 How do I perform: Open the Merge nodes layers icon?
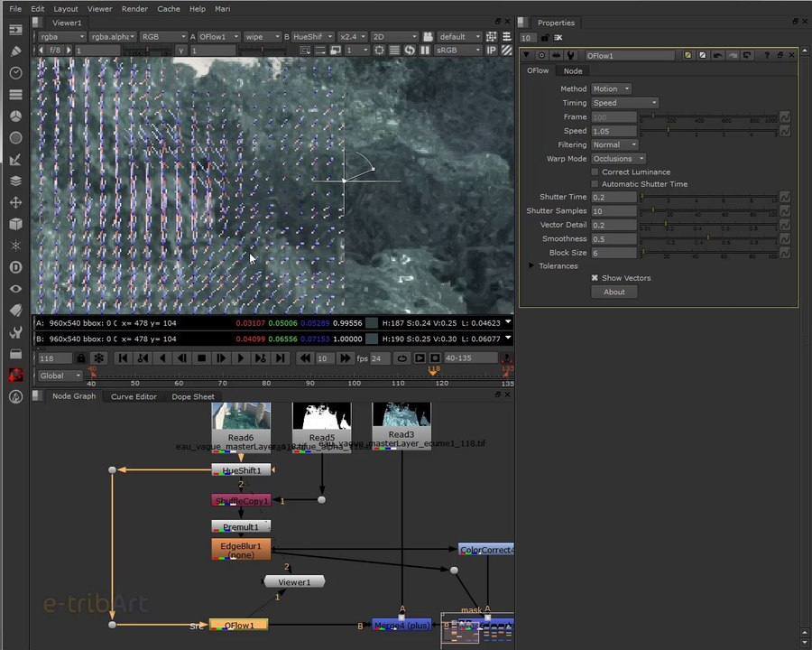[x=15, y=181]
